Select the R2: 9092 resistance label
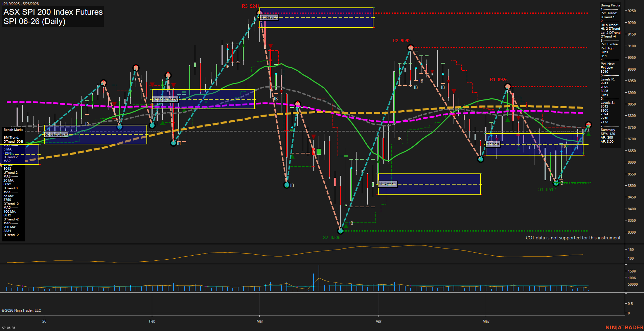Screen dimensions: 644x331 point(401,41)
